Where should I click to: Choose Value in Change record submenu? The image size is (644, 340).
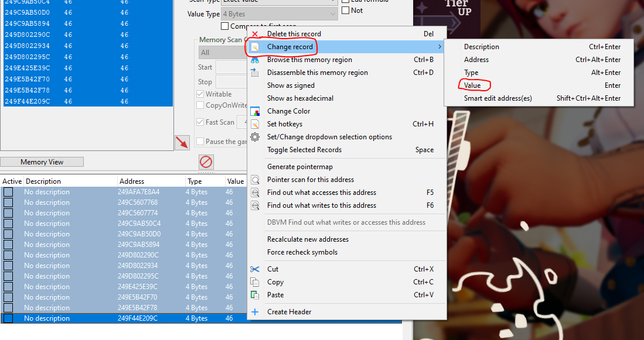(x=472, y=85)
